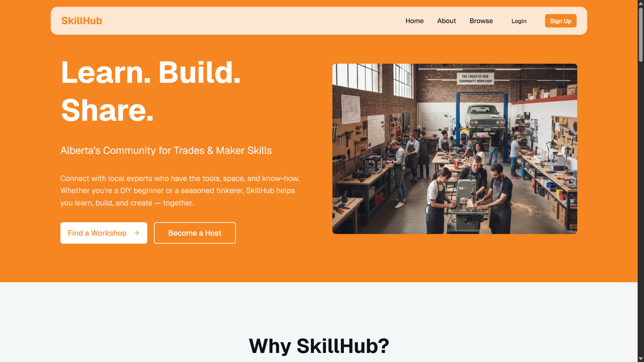Click the Connect with local experts paragraph
The height and width of the screenshot is (362, 644).
[180, 191]
